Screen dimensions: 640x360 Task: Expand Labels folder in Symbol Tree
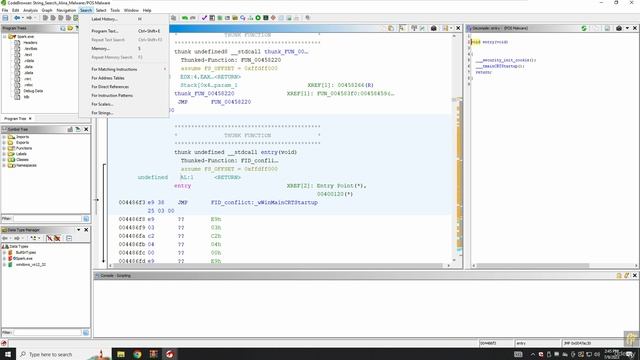[4, 154]
